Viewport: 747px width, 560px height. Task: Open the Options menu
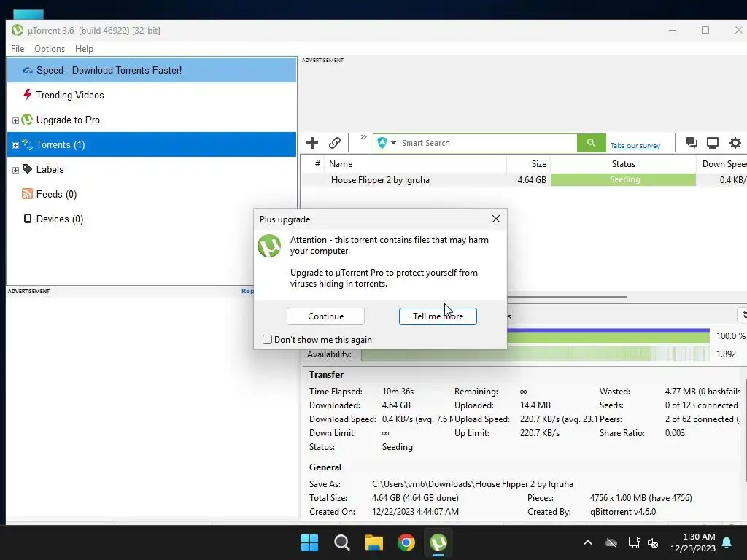point(50,49)
